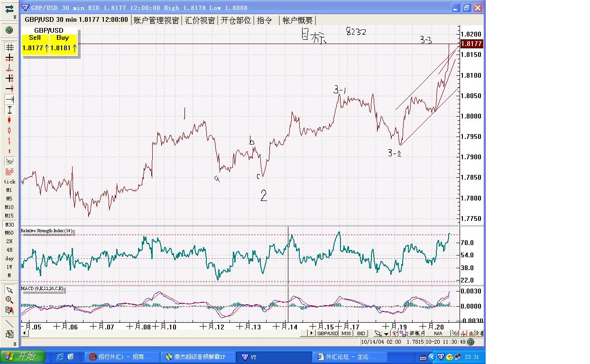Click the bottom clipboard-style toolbar icon
Viewport: 590px width, 364px height.
coord(9,334)
